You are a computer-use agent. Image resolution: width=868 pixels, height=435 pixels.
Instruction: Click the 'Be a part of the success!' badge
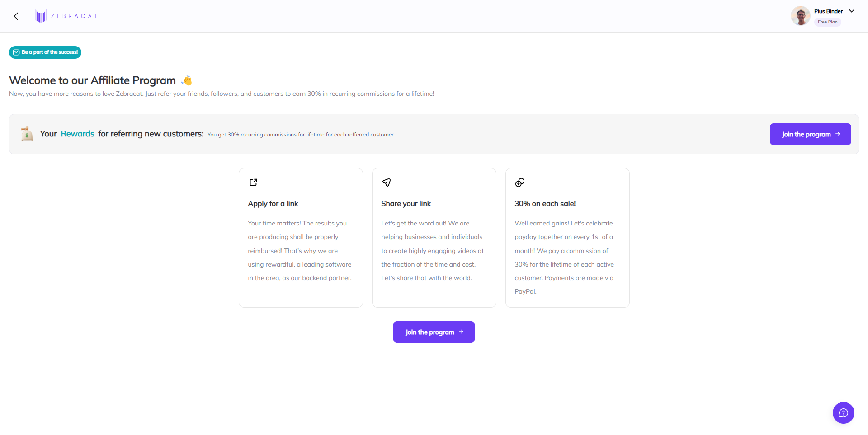(45, 52)
